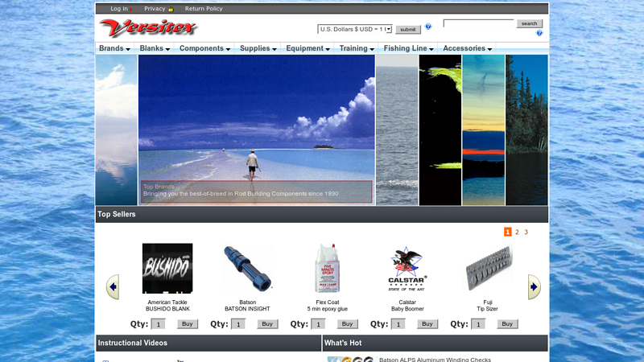The height and width of the screenshot is (362, 644).
Task: Click the Bushido Blank quantity field
Action: pos(158,324)
